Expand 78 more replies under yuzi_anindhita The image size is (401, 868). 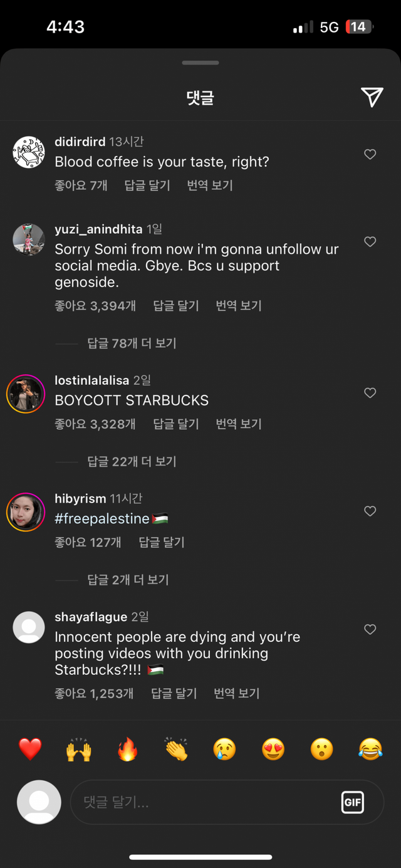pyautogui.click(x=132, y=343)
